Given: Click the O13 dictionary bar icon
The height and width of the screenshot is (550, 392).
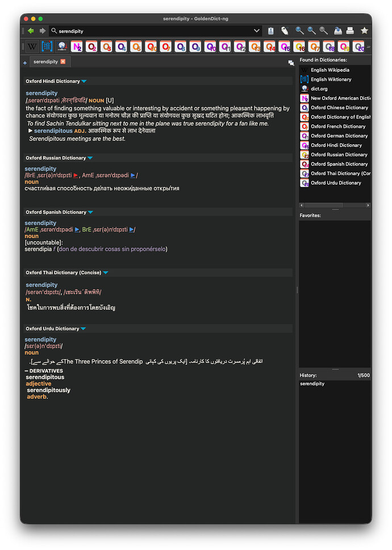Looking at the screenshot, I should 255,46.
